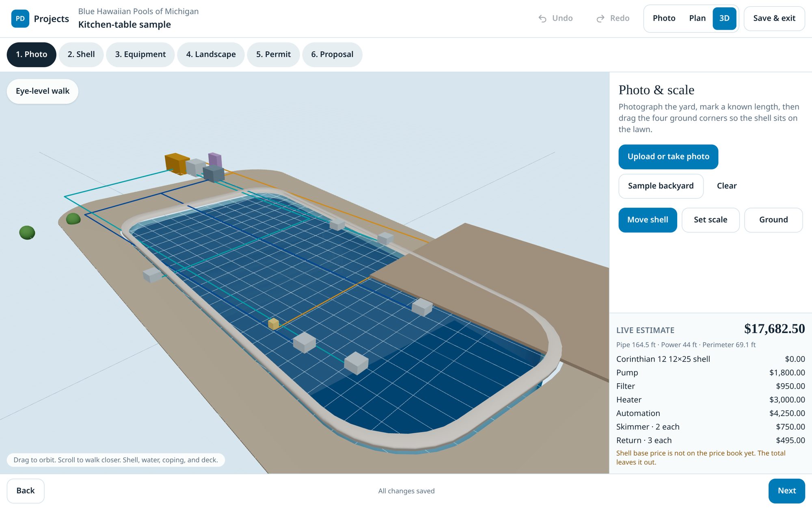
Task: Open the 5. Permit step
Action: click(273, 54)
